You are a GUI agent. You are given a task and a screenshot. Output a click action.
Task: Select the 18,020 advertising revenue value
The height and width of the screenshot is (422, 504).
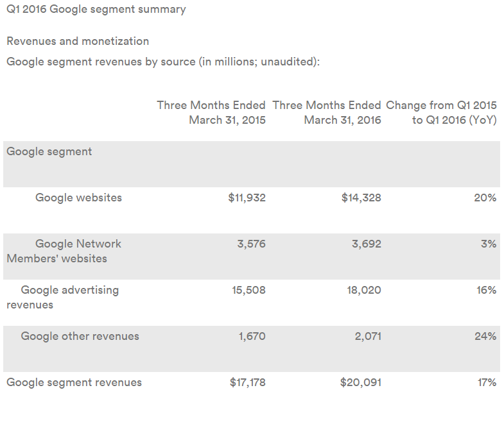[363, 290]
